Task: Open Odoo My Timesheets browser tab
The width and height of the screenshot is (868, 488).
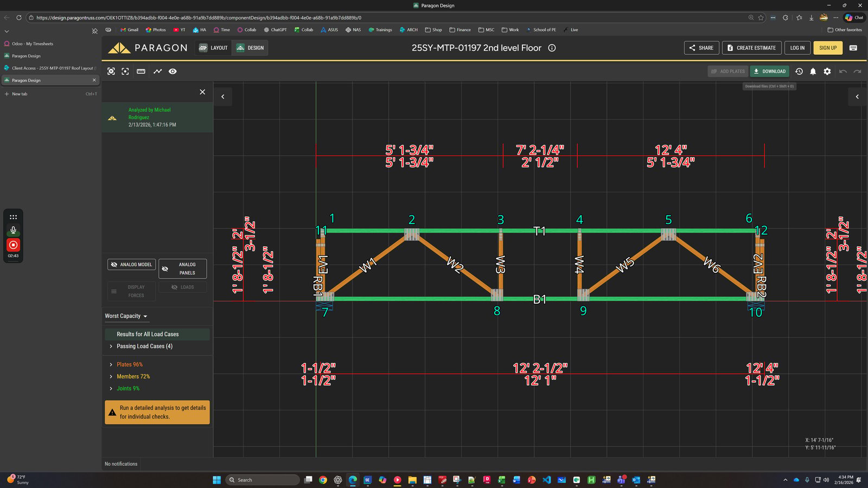Action: (x=50, y=44)
